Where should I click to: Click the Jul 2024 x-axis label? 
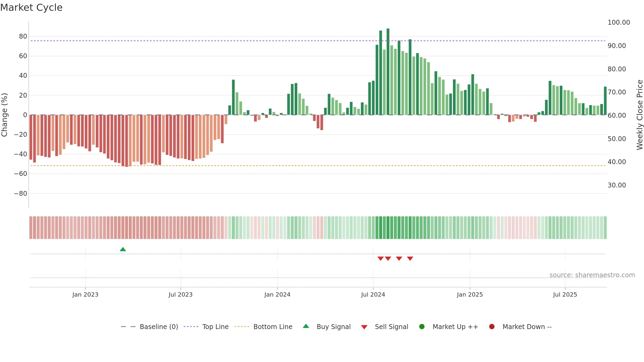pyautogui.click(x=373, y=295)
